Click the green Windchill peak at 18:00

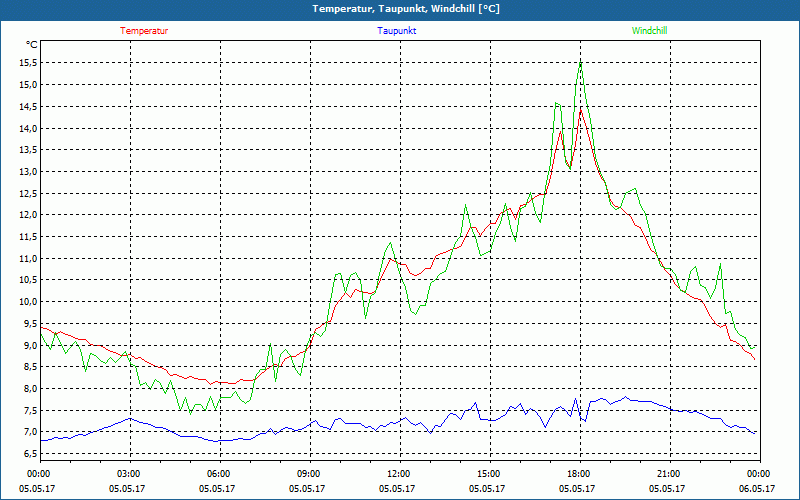coord(581,63)
